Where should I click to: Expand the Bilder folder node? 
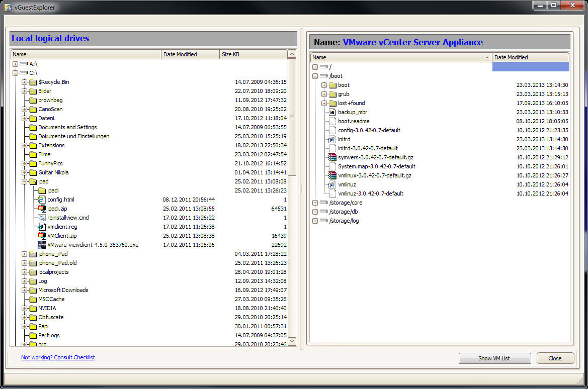24,91
